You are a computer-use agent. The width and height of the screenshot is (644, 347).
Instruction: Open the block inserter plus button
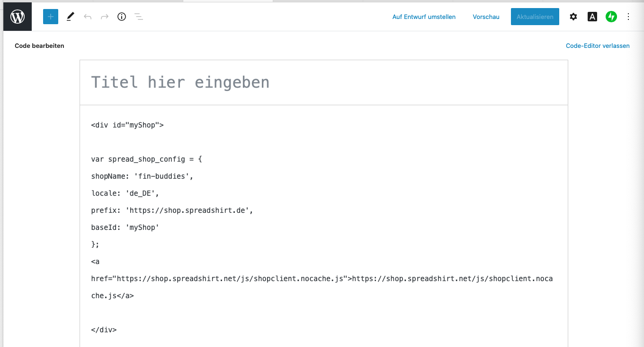pyautogui.click(x=51, y=17)
